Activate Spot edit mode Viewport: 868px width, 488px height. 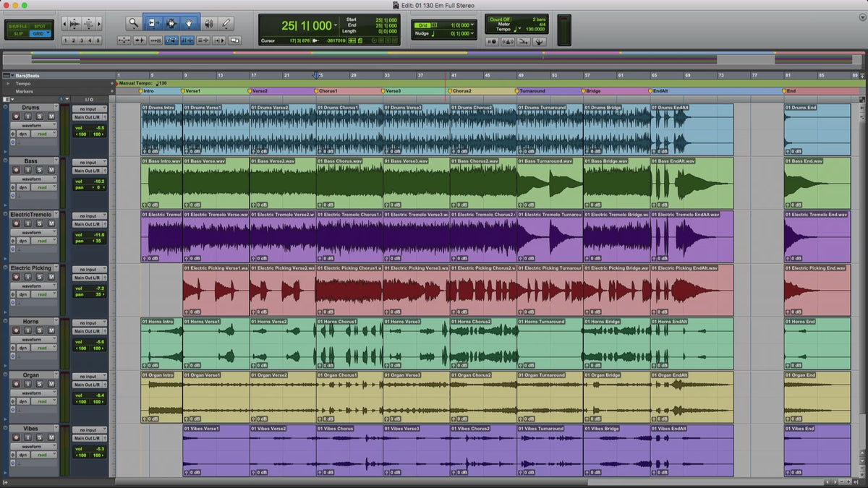coord(38,25)
